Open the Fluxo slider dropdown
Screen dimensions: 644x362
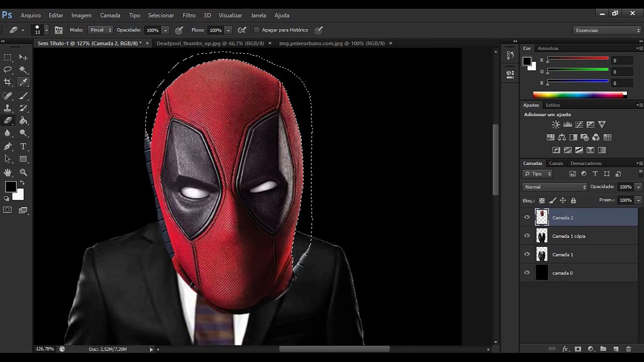(x=228, y=30)
